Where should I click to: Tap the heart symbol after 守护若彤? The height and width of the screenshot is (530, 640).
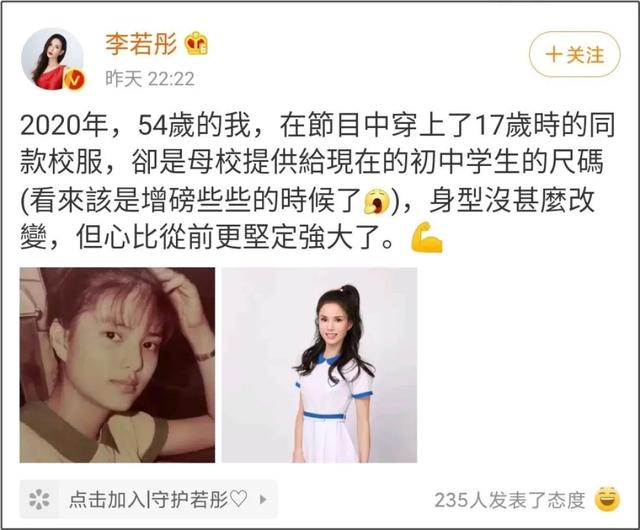coord(238,499)
